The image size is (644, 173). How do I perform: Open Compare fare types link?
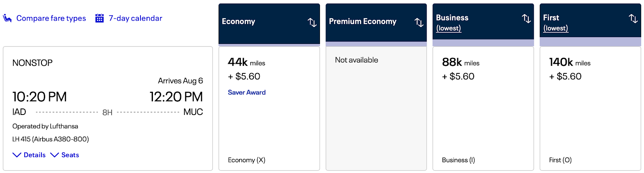(x=51, y=18)
